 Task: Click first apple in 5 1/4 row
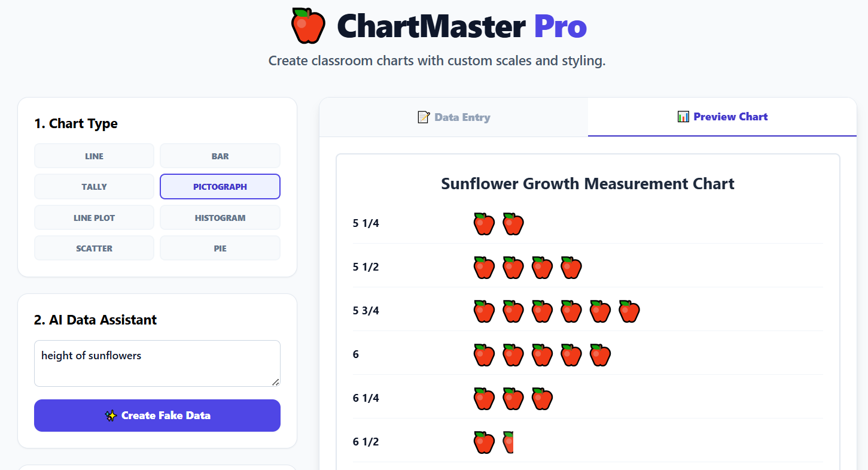484,224
